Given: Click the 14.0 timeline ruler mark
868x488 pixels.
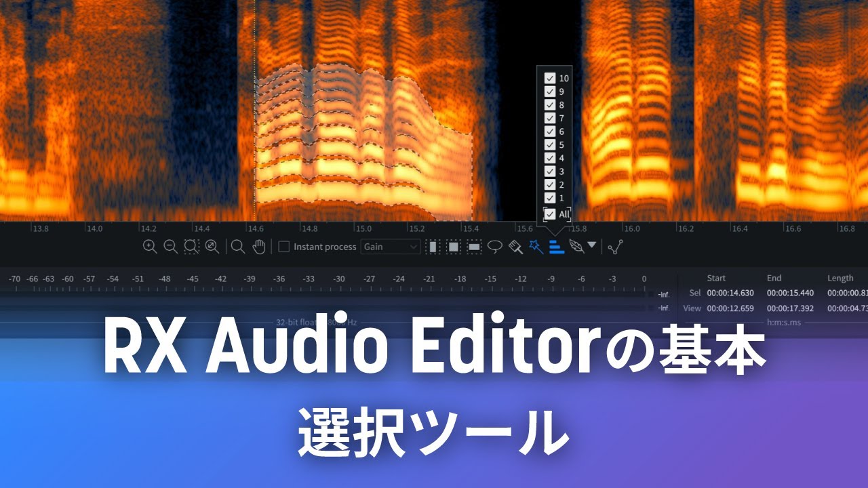Looking at the screenshot, I should [94, 228].
